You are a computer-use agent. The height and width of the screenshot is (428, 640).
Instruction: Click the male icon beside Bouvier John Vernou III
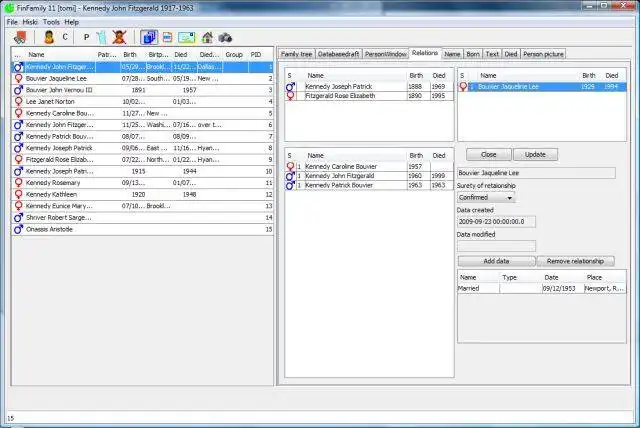click(x=18, y=90)
